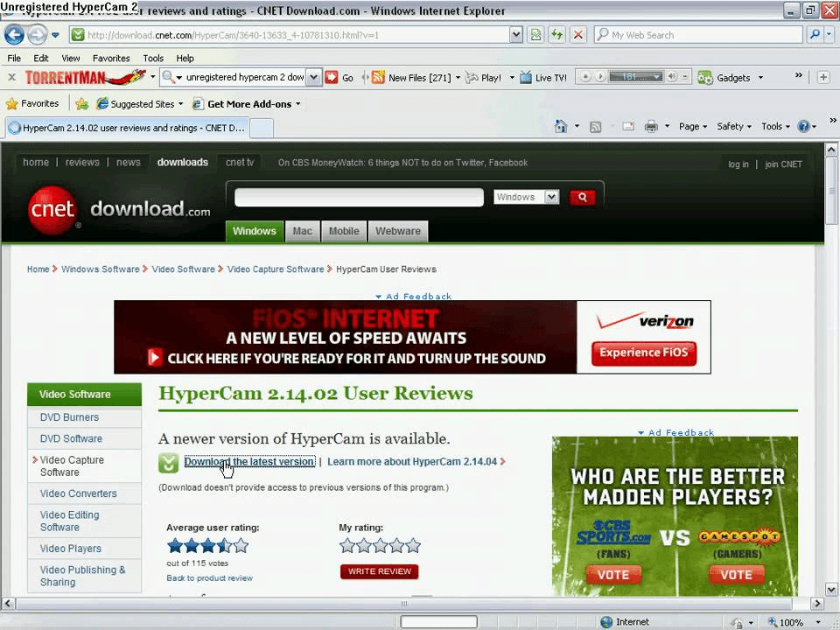
Task: Click Learn more about HyperCam 2.14.04
Action: [412, 462]
